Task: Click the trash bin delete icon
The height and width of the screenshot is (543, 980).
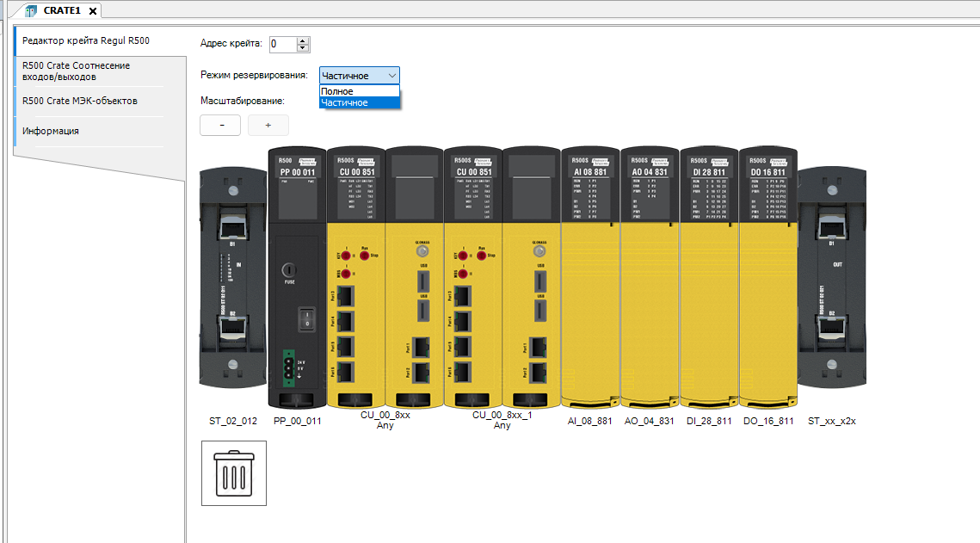Action: point(234,473)
